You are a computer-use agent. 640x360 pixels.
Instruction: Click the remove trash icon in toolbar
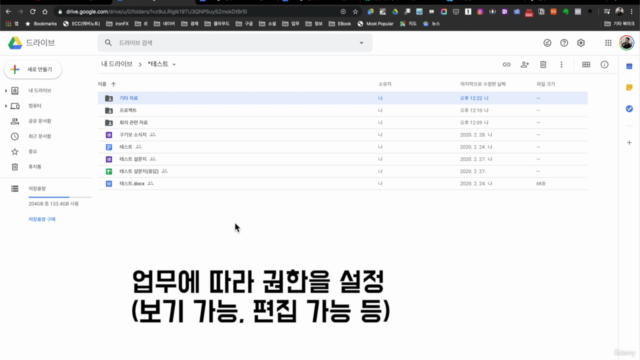click(x=543, y=64)
